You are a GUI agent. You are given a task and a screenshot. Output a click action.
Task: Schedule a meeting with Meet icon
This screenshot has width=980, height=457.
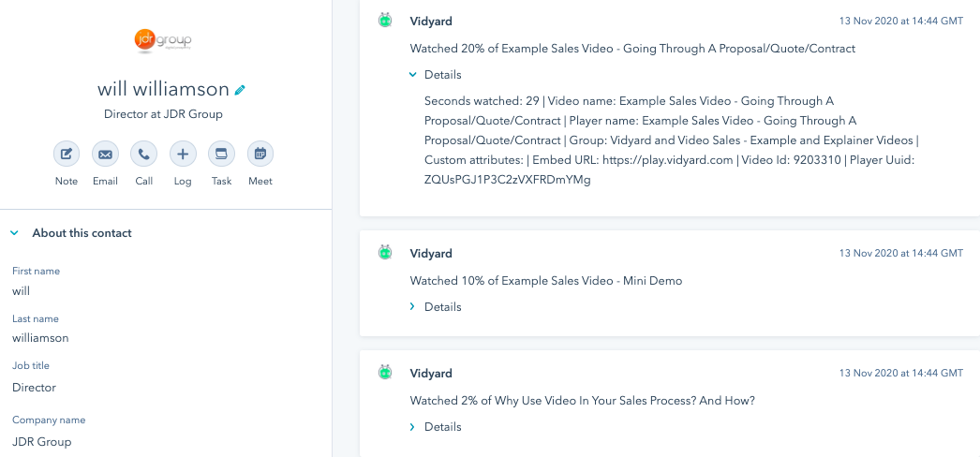[260, 155]
